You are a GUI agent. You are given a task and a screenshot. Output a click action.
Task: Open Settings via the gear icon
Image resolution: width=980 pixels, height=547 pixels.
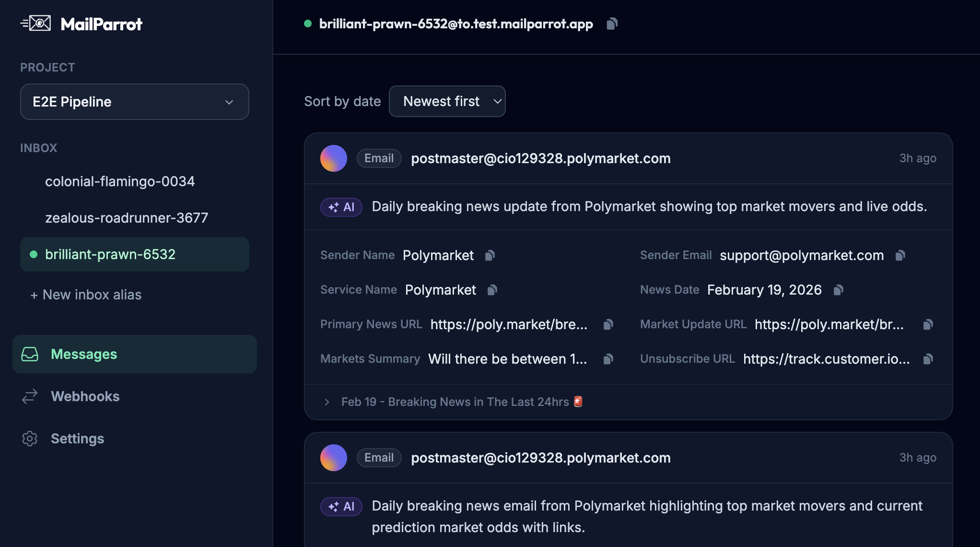tap(30, 439)
